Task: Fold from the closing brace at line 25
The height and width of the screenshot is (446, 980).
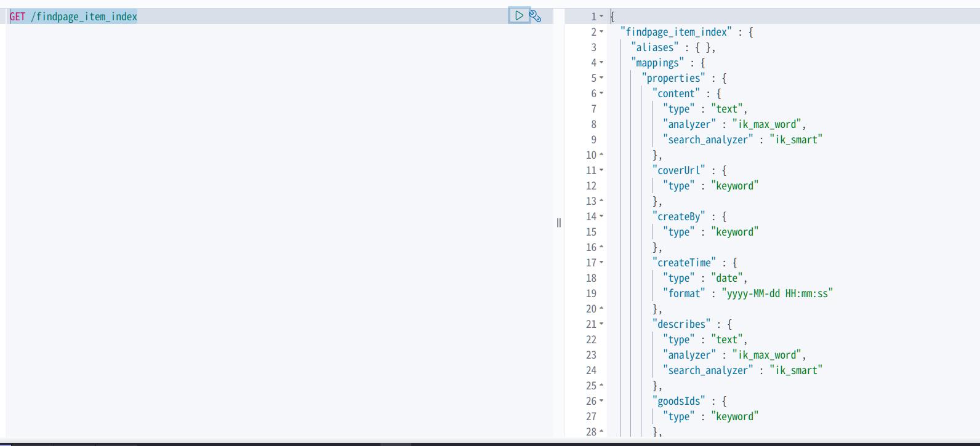Action: [601, 386]
